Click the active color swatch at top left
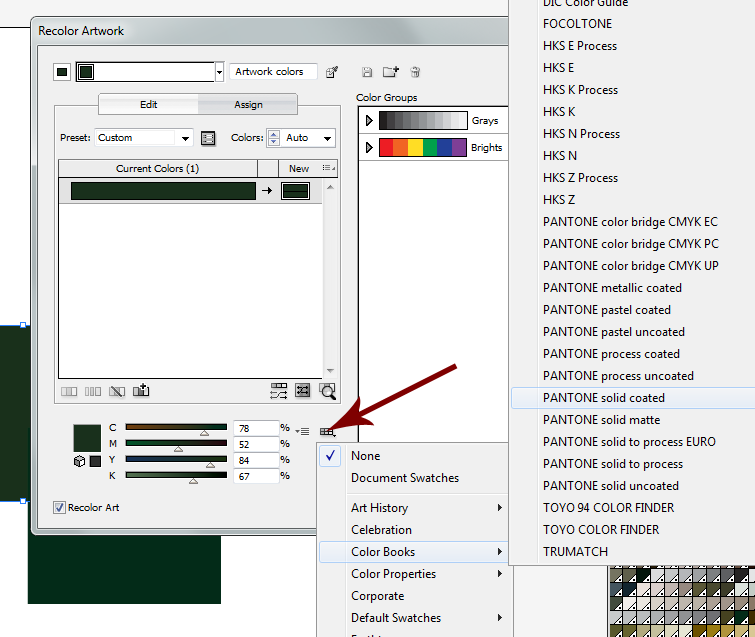755x637 pixels. [x=62, y=72]
